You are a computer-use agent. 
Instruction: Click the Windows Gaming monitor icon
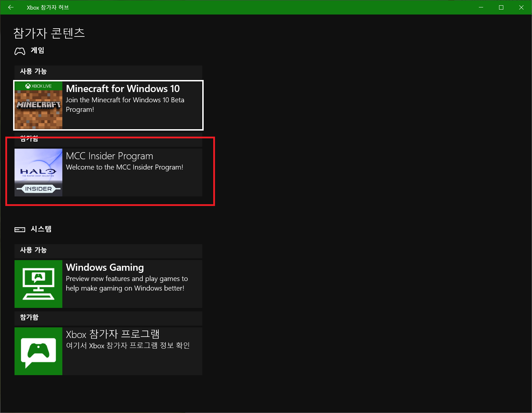(39, 284)
